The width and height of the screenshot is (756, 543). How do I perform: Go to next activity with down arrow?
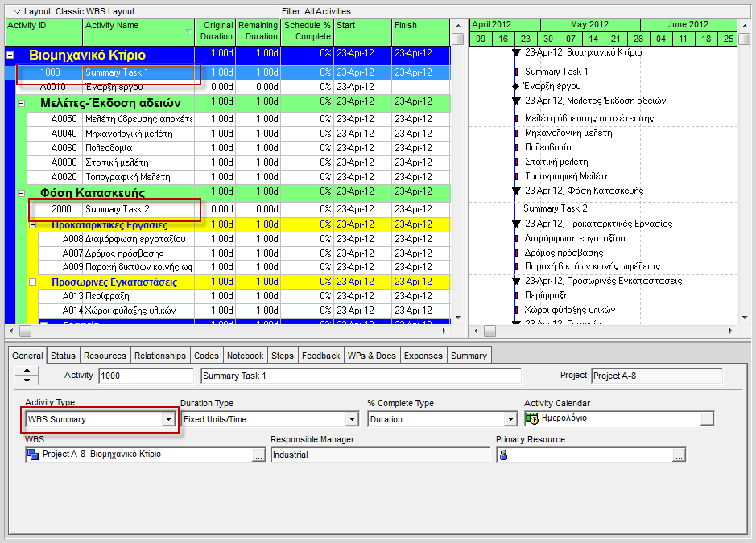click(x=27, y=381)
